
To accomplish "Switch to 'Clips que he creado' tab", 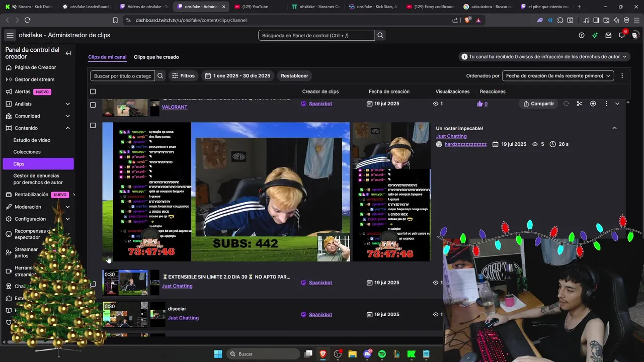I will [156, 57].
